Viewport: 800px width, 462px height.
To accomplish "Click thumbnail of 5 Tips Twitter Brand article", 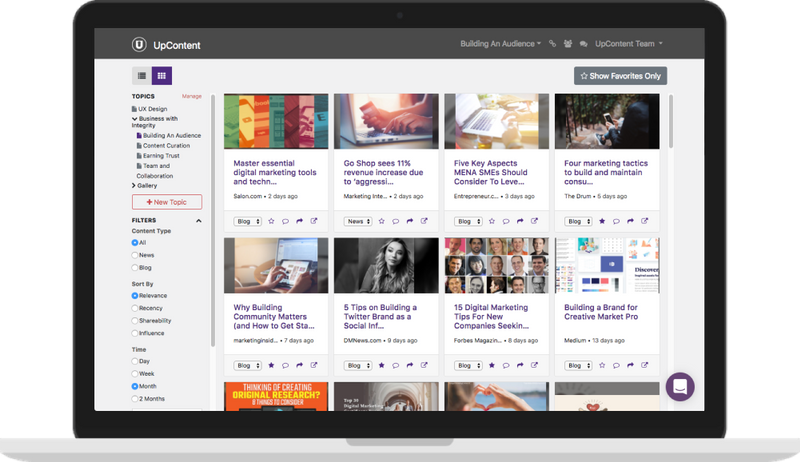I will (386, 265).
